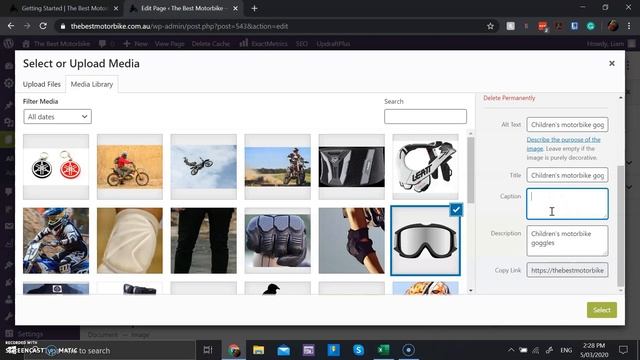Screen dimensions: 640x360
Task: Select the black kidney belt thumbnail
Action: point(351,167)
